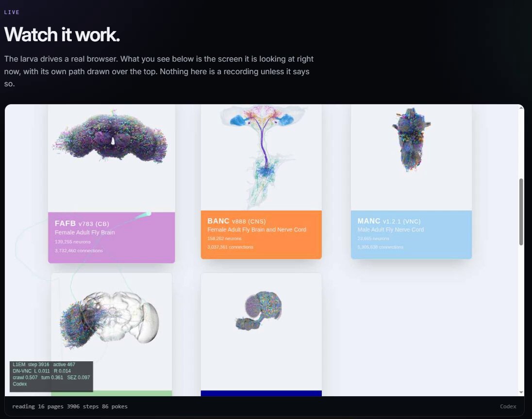Click the "Male Adult Fly Nerve Cord" subtitle
This screenshot has height=419, width=532.
[x=391, y=229]
